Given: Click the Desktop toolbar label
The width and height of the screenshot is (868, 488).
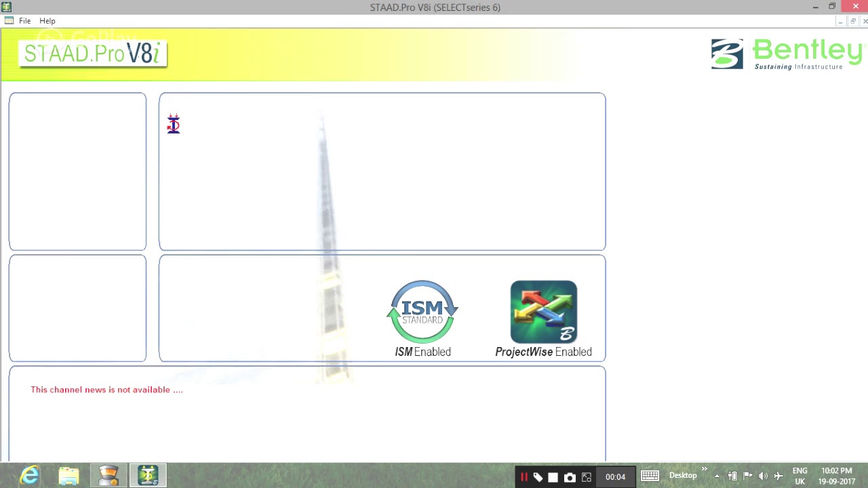Looking at the screenshot, I should 683,476.
